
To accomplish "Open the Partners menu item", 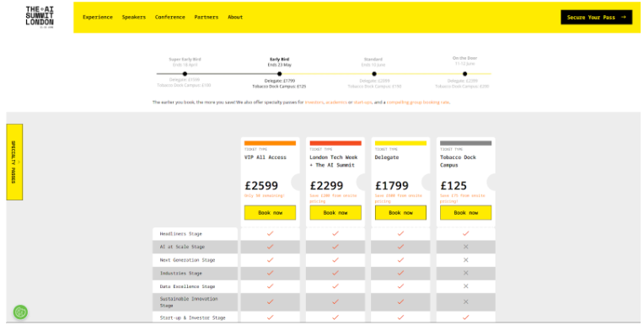I will tap(207, 17).
